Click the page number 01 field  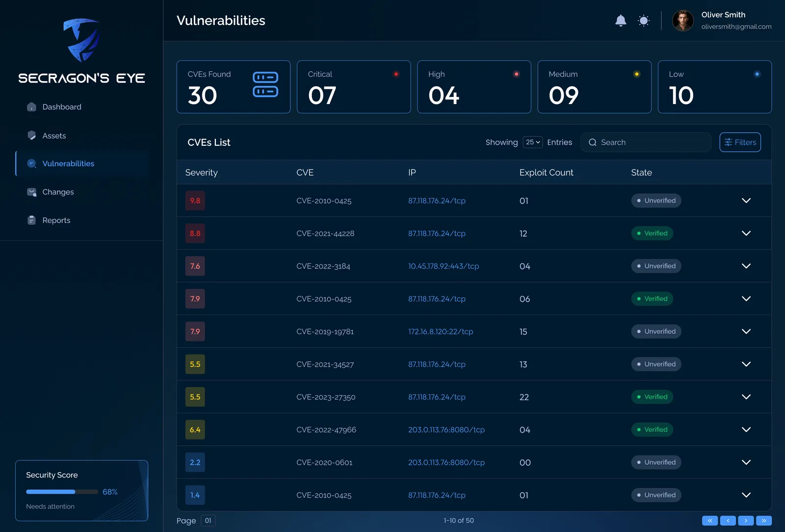click(208, 521)
